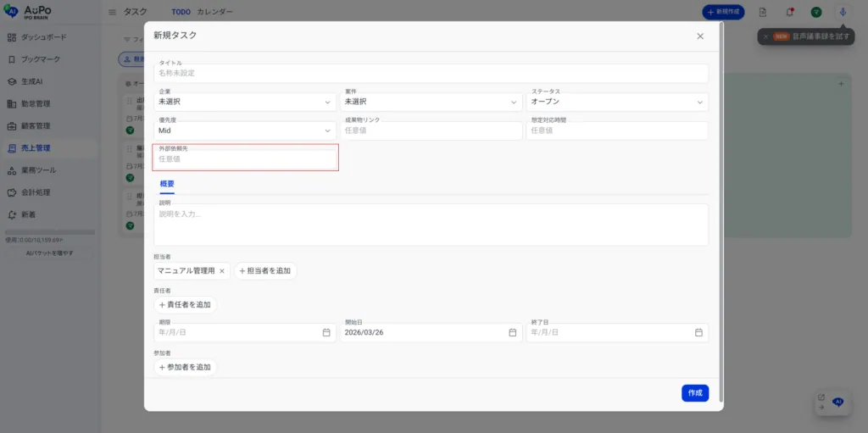Click the dialog vertical scrollbar
Viewport: 868px width, 433px height.
721,210
